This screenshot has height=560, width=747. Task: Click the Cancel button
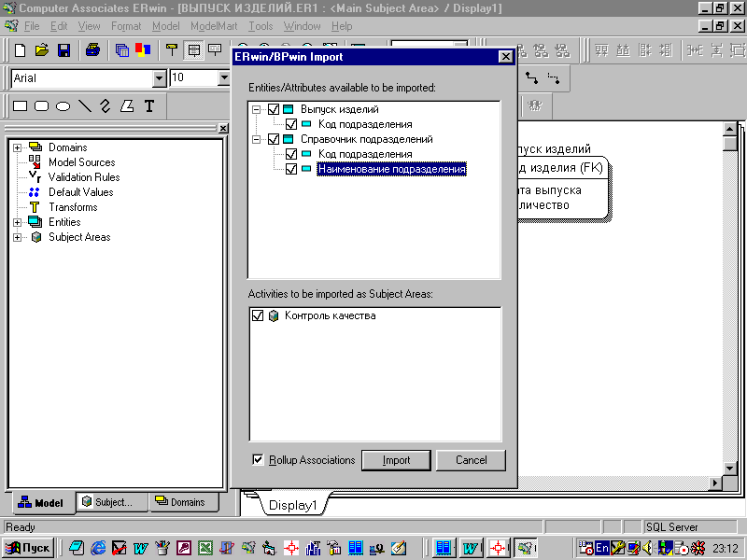coord(471,460)
